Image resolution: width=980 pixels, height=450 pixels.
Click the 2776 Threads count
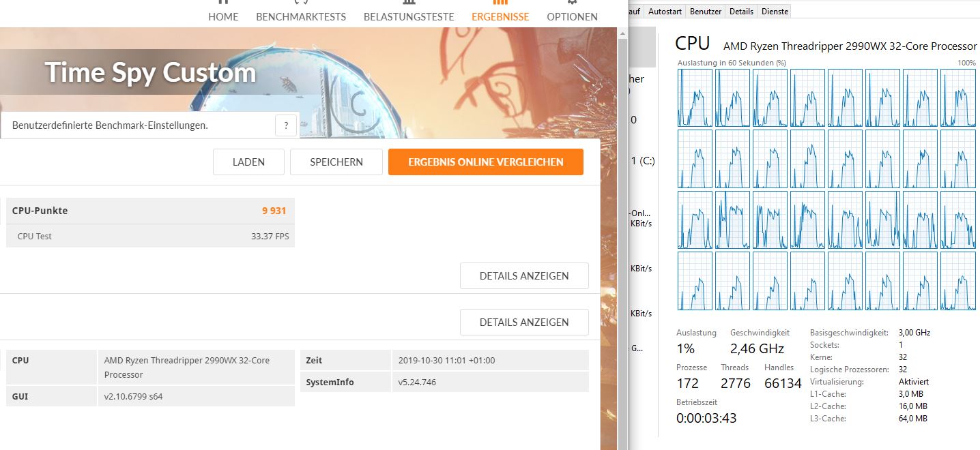(x=736, y=383)
